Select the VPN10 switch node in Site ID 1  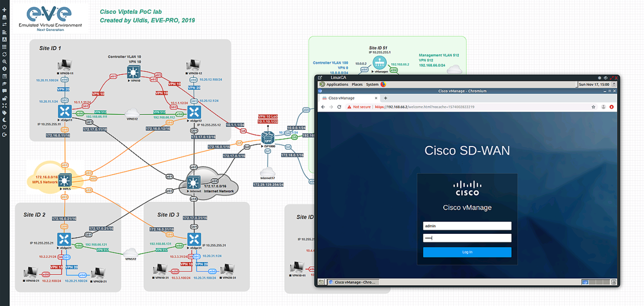tap(133, 71)
